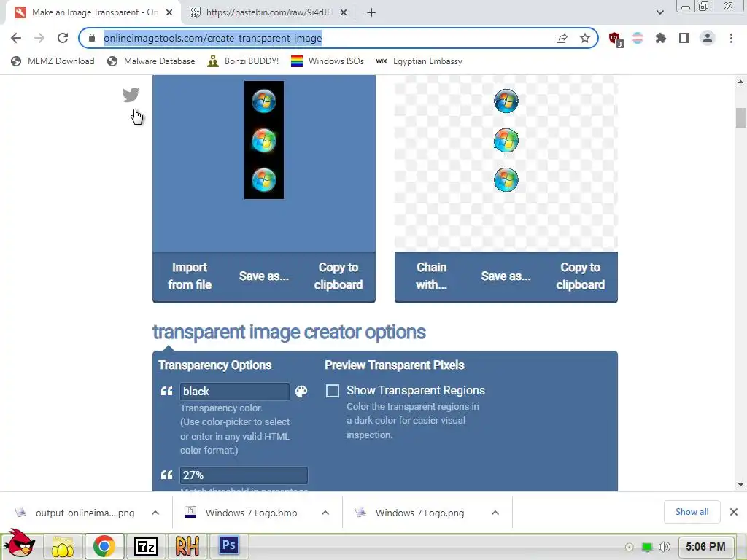The height and width of the screenshot is (560, 747).
Task: Click the padlock site info icon
Action: click(x=92, y=38)
